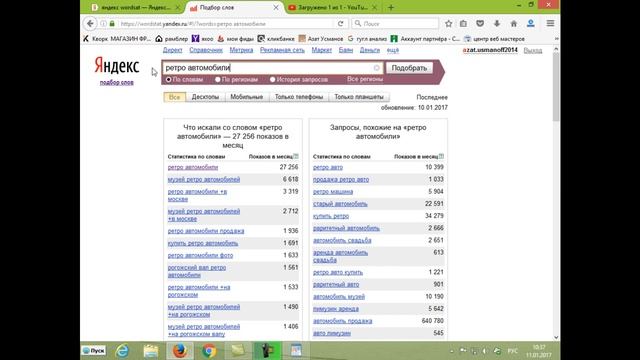Switch to 'Только планшеты' tab
The height and width of the screenshot is (360, 640).
359,97
